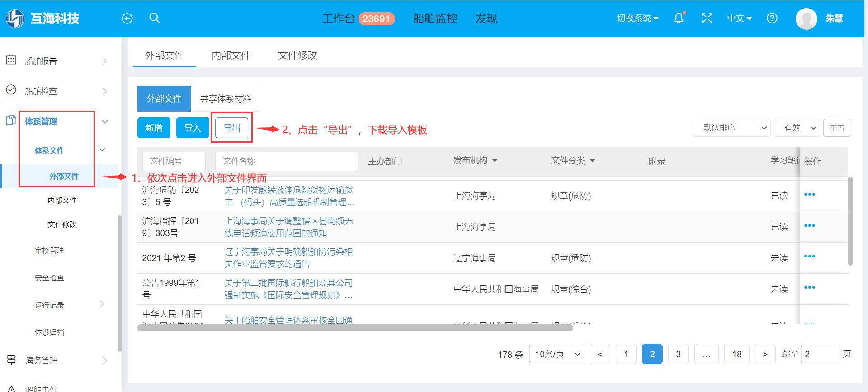The width and height of the screenshot is (868, 392).
Task: Open the 中文 language dropdown
Action: click(739, 19)
